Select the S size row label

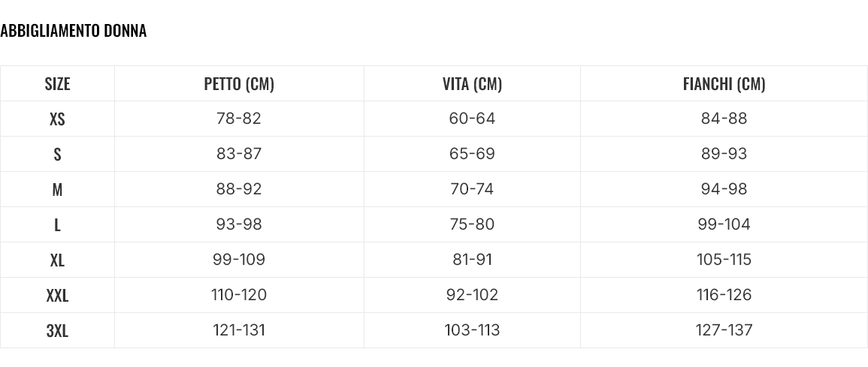57,154
